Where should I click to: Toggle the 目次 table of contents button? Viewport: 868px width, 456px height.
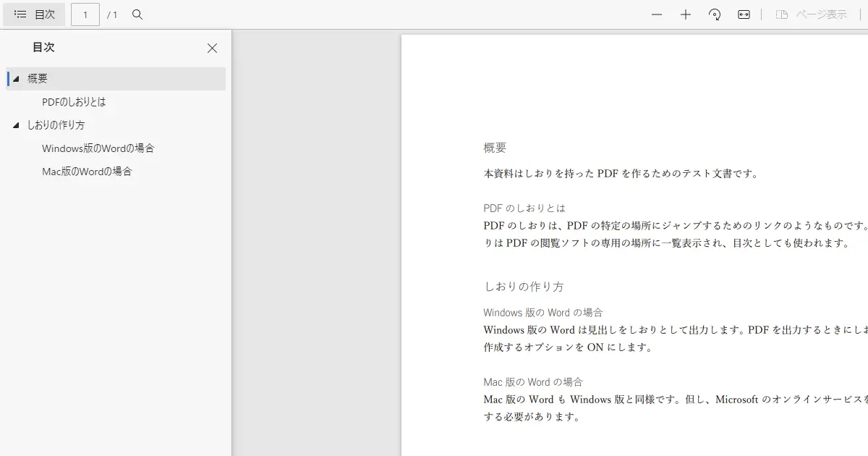coord(34,14)
